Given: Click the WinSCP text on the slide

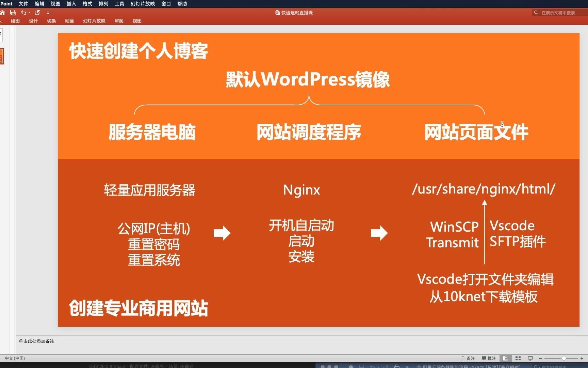Looking at the screenshot, I should point(454,227).
